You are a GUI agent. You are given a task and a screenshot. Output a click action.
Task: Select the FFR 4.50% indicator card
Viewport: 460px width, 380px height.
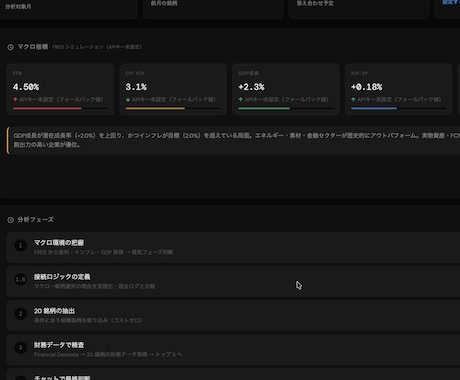click(x=61, y=90)
